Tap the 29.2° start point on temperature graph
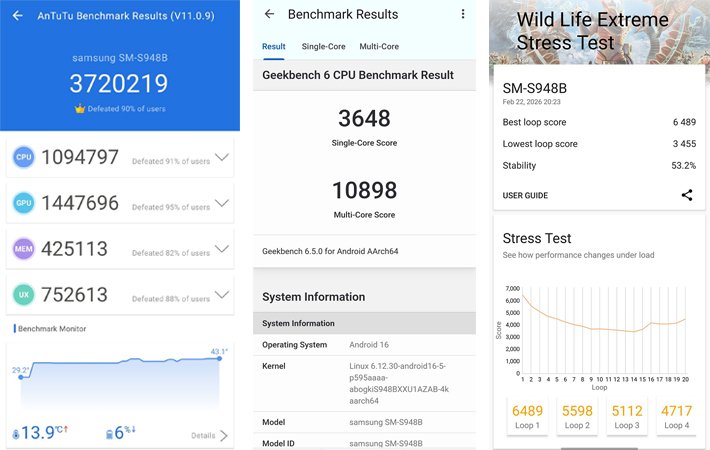This screenshot has width=710, height=450. coord(21,377)
